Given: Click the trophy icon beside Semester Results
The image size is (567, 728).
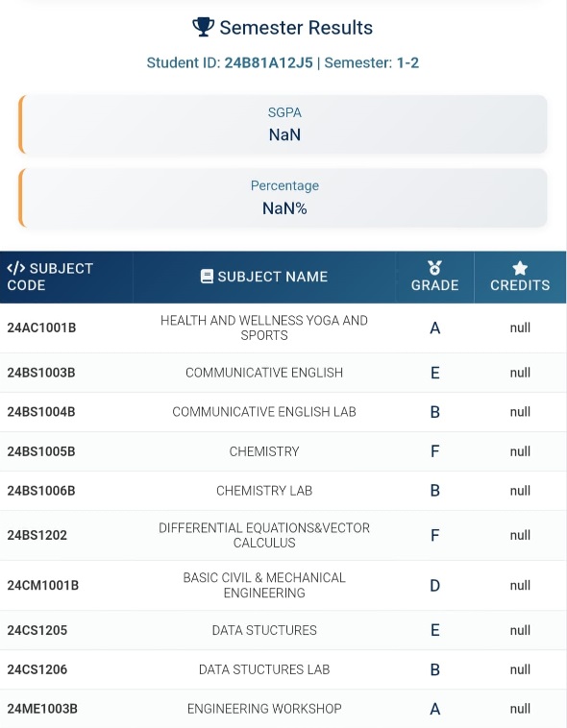Looking at the screenshot, I should click(x=203, y=27).
